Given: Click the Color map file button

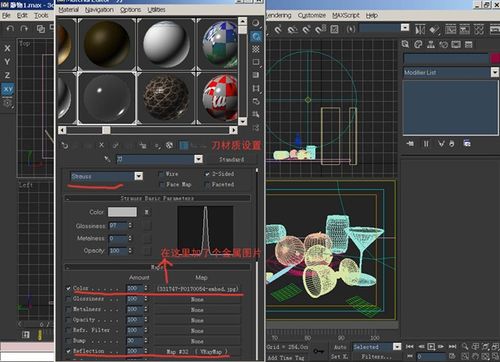Looking at the screenshot, I should click(197, 289).
